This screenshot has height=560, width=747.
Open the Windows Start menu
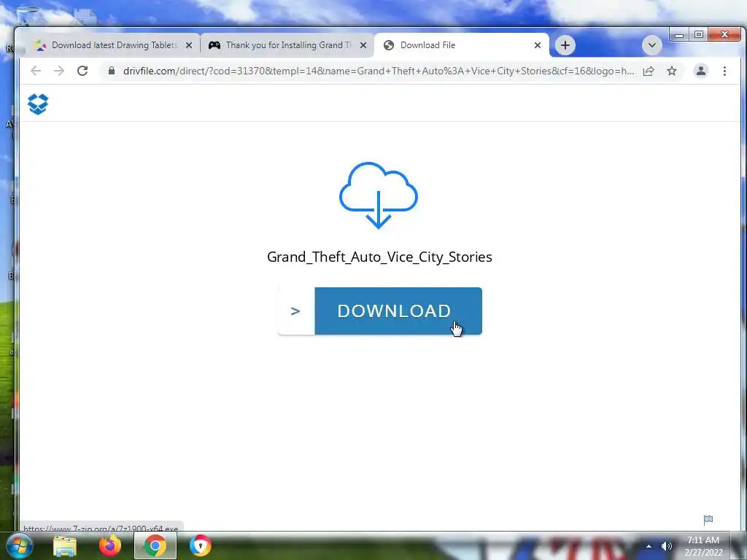click(x=19, y=545)
